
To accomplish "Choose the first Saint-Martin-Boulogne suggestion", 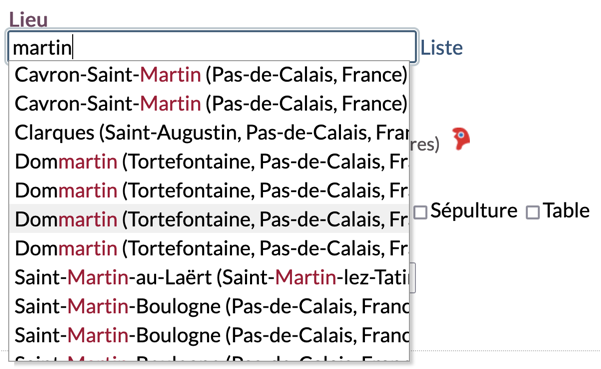I will (x=209, y=306).
